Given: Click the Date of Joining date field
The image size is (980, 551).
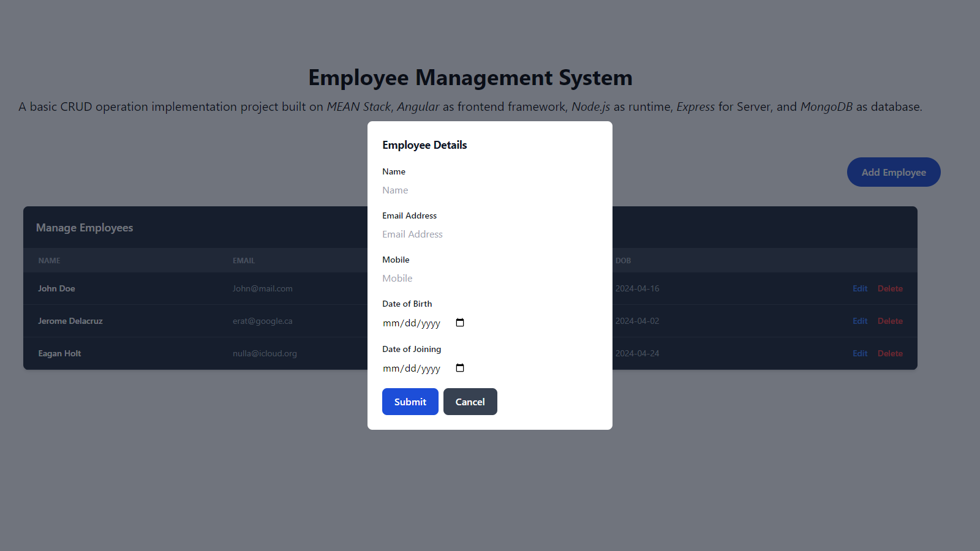Looking at the screenshot, I should click(424, 369).
